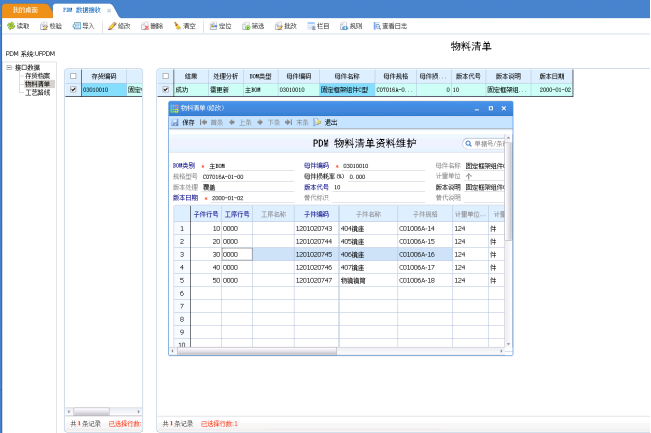This screenshot has width=651, height=433.
Task: Click the 规则 (Rules) toolbar icon
Action: (x=344, y=26)
